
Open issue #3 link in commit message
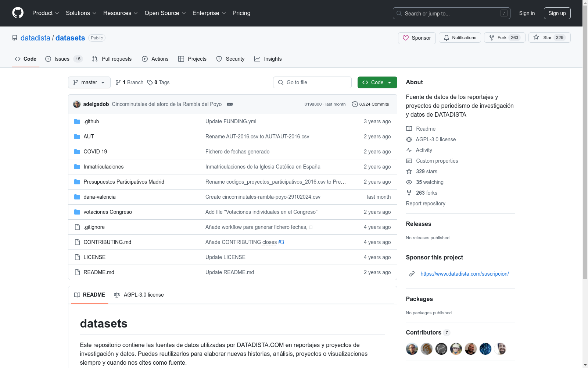[x=281, y=242]
